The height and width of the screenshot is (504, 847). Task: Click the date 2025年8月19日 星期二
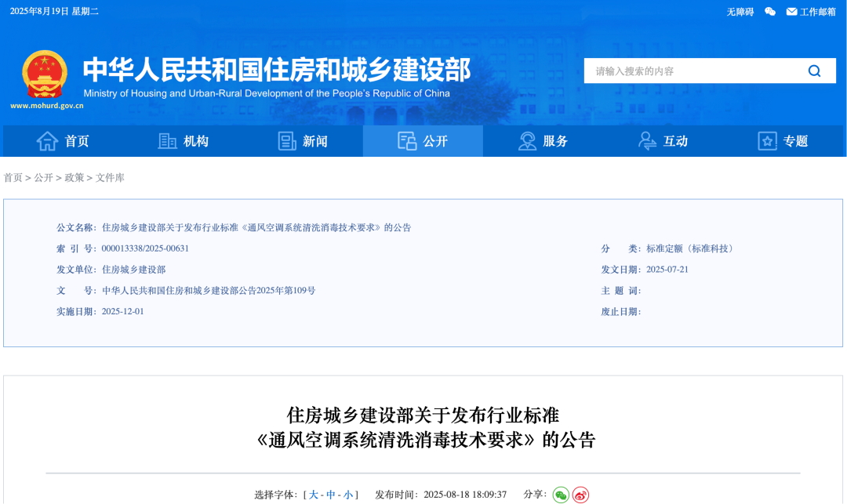click(x=54, y=11)
